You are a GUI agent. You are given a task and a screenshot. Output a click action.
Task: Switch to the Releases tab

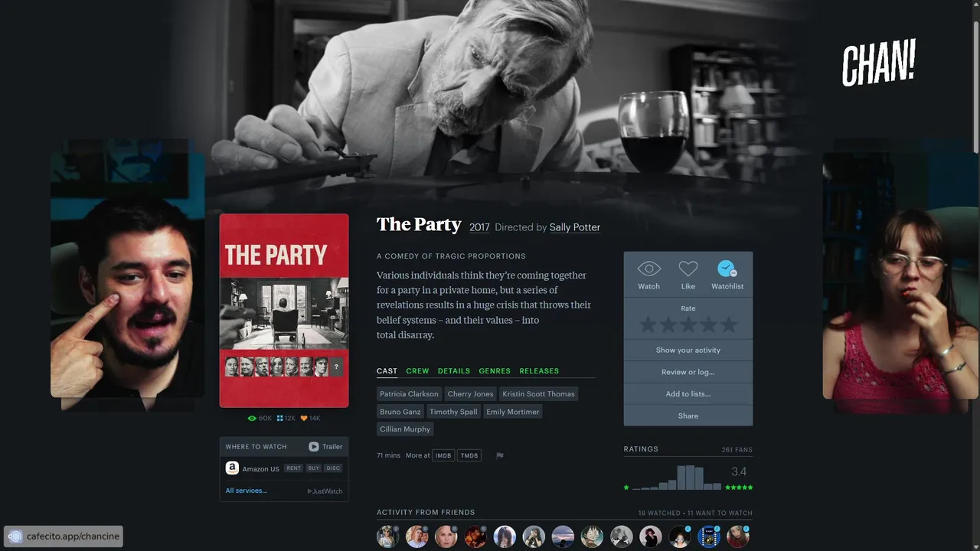(x=539, y=371)
